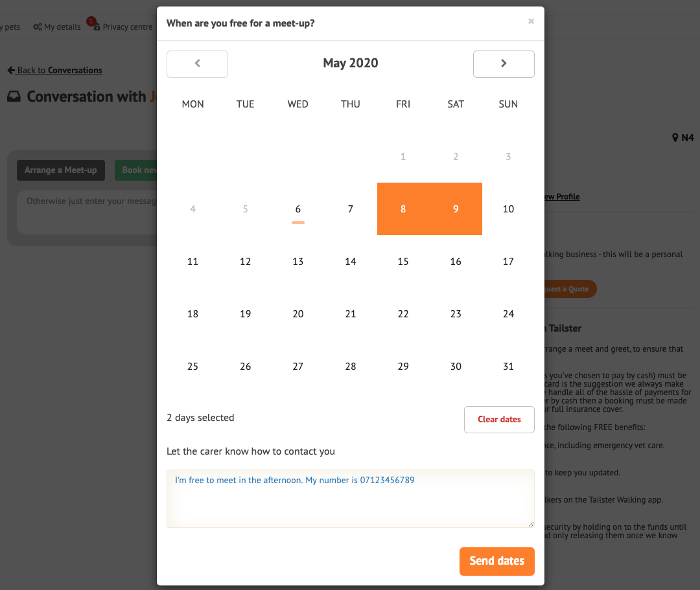Select Sunday 10 as available date
Image resolution: width=700 pixels, height=590 pixels.
point(508,209)
